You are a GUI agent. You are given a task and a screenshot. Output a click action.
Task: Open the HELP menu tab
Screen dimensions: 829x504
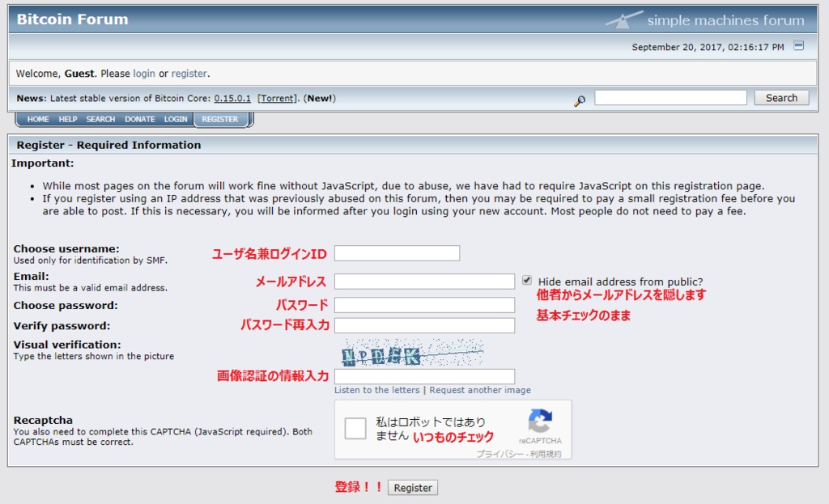[x=68, y=120]
